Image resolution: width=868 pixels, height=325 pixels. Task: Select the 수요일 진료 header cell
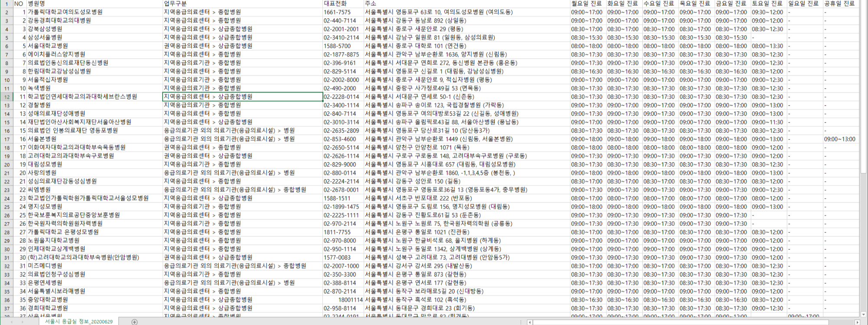tap(660, 3)
